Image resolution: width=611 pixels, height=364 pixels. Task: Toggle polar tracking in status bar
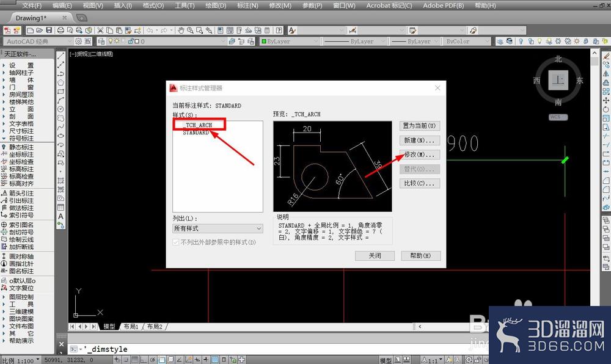[x=152, y=360]
